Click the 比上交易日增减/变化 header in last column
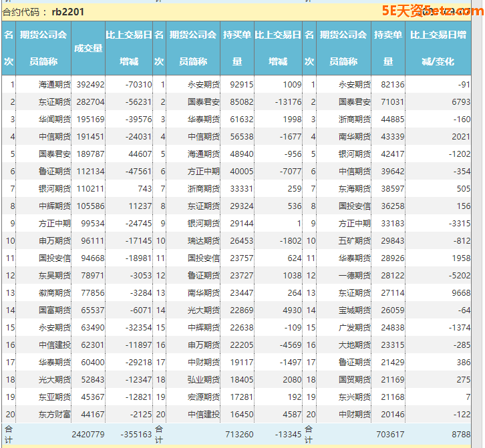485x448 pixels. [x=438, y=48]
